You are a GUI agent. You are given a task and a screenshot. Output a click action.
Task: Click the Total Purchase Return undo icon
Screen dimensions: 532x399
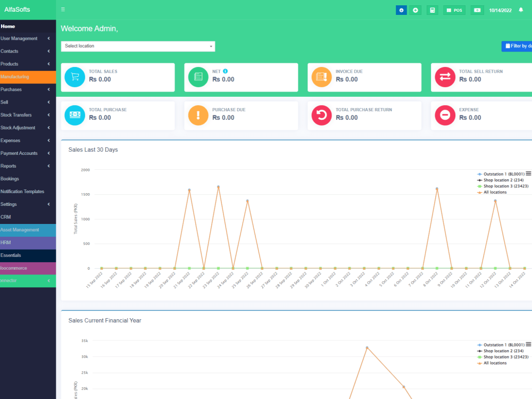coord(321,115)
